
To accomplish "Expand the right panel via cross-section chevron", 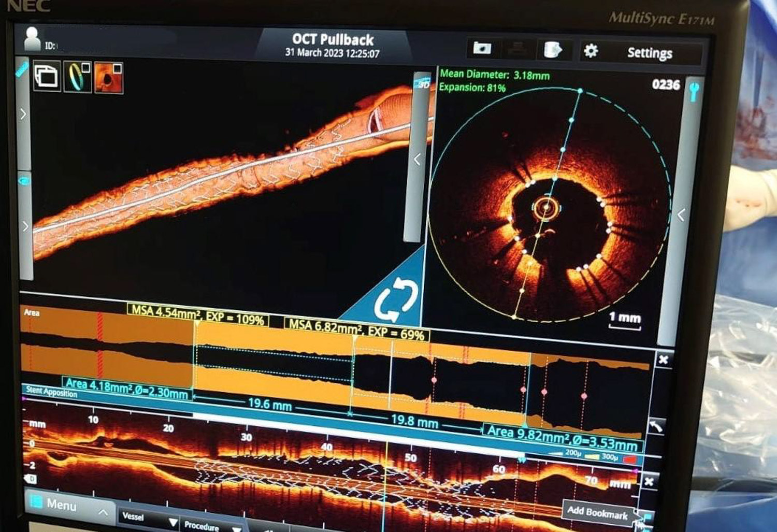I will point(682,215).
